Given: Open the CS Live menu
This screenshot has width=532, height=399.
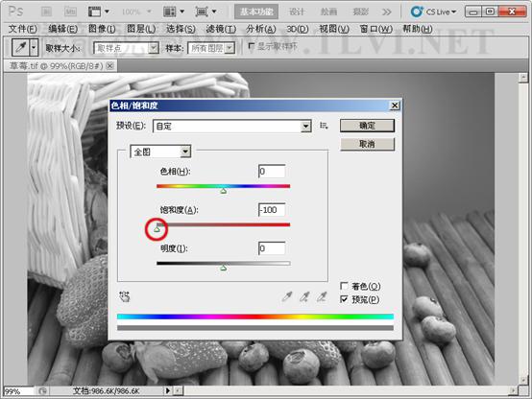Looking at the screenshot, I should [x=433, y=12].
